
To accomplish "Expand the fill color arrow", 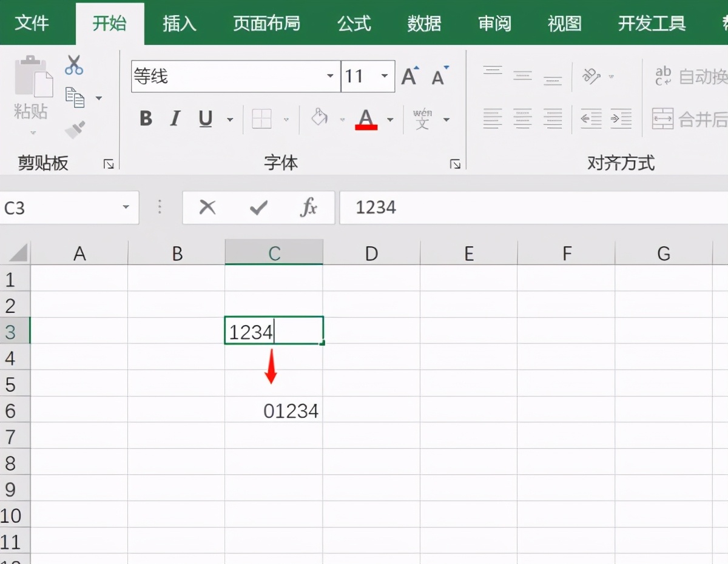I will [x=342, y=119].
